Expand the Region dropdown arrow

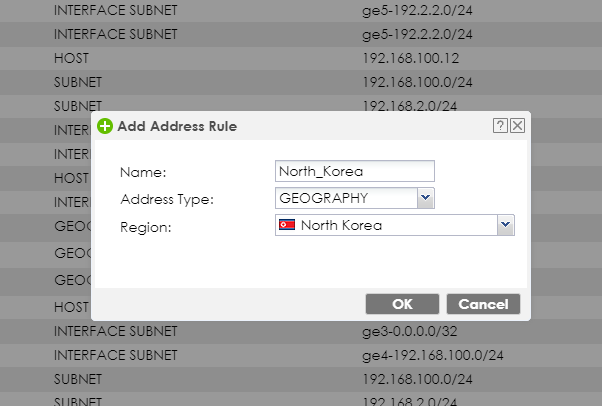click(505, 225)
